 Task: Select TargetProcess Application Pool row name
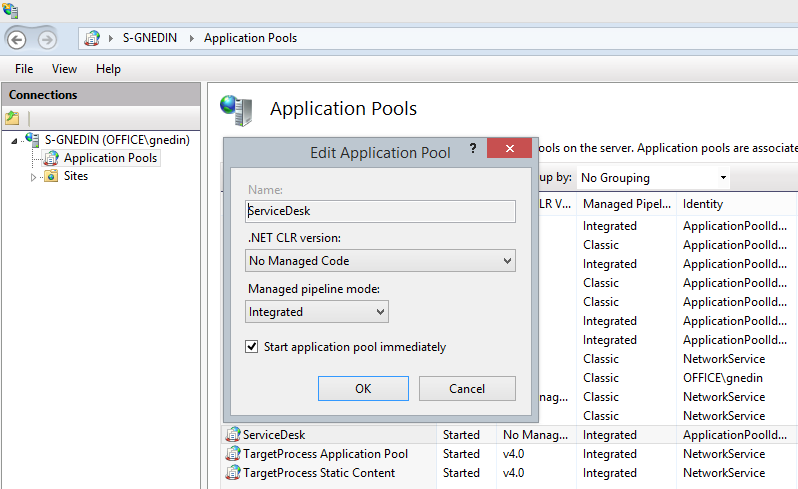(x=325, y=453)
